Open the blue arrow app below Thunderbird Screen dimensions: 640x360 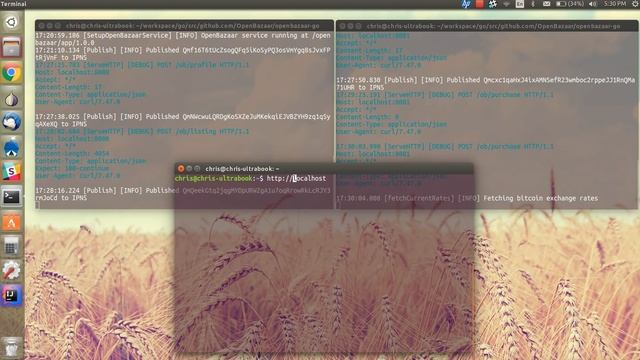click(x=11, y=147)
